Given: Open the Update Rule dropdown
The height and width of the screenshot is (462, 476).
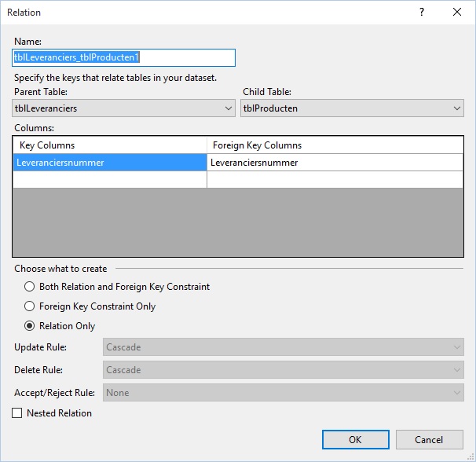Looking at the screenshot, I should pyautogui.click(x=284, y=346).
